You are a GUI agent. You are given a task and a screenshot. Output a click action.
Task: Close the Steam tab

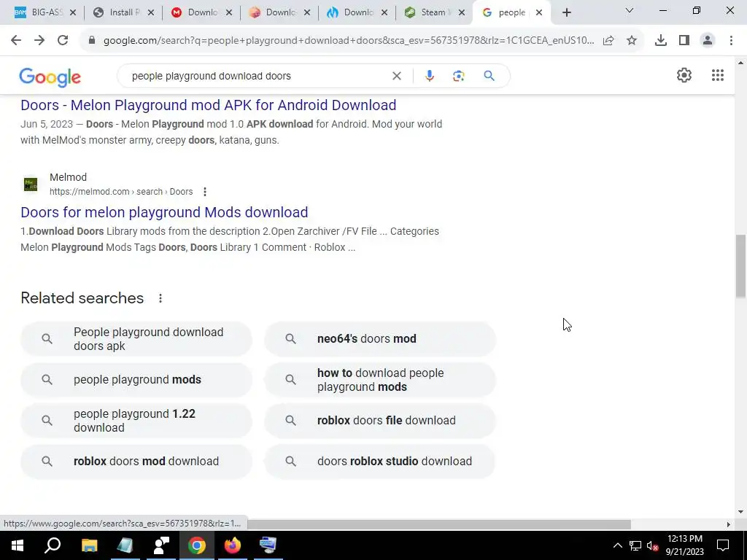(x=461, y=13)
